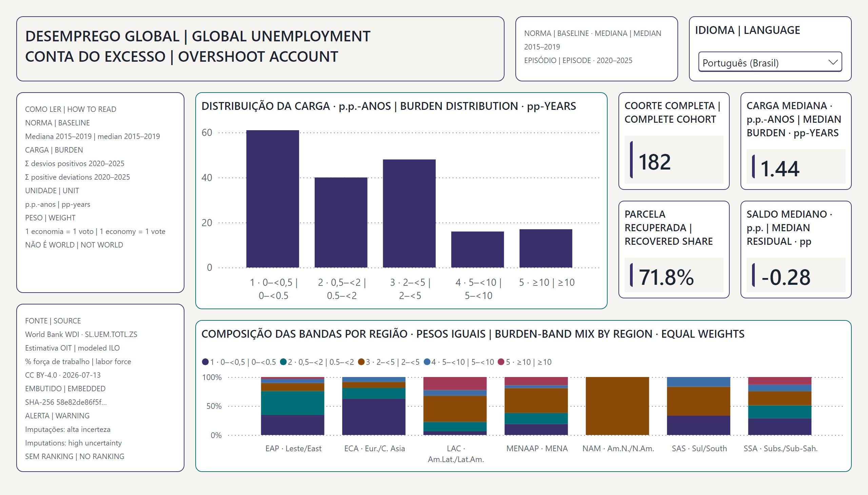868x495 pixels.
Task: Click the teal segment of the EAP bar
Action: pos(292,403)
